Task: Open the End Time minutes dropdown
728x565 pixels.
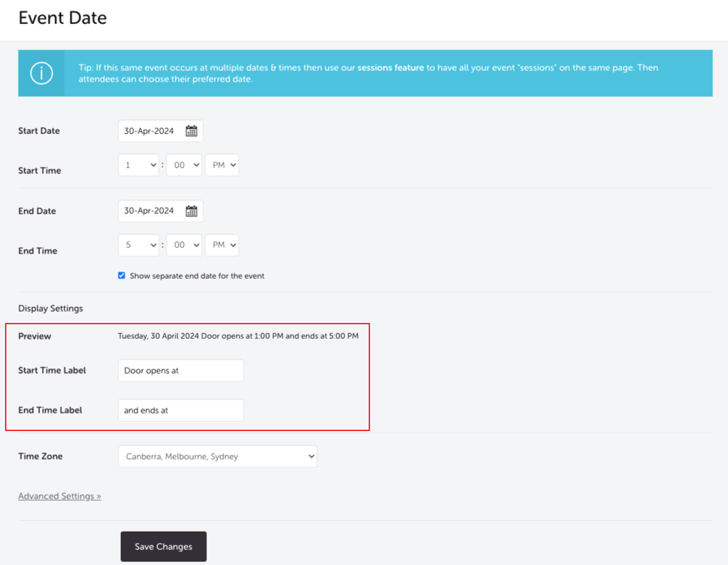Action: (184, 245)
